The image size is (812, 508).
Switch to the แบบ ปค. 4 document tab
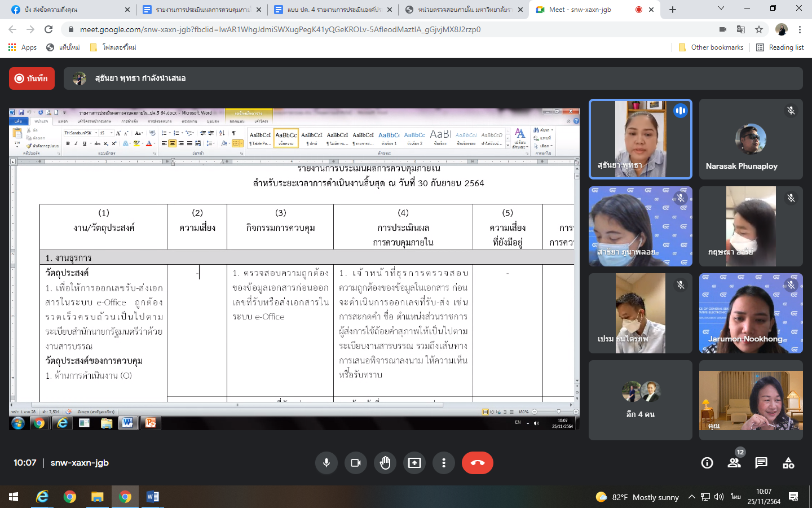click(x=333, y=10)
